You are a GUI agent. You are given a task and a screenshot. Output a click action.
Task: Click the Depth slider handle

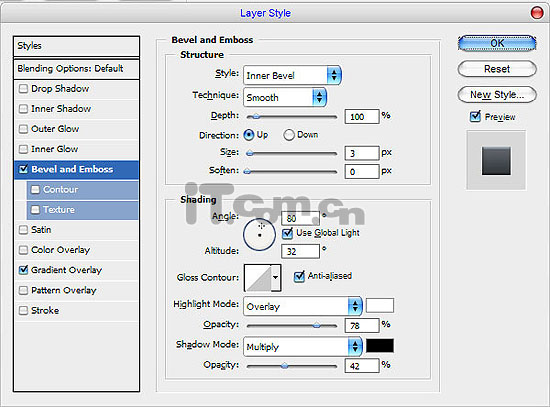point(256,116)
